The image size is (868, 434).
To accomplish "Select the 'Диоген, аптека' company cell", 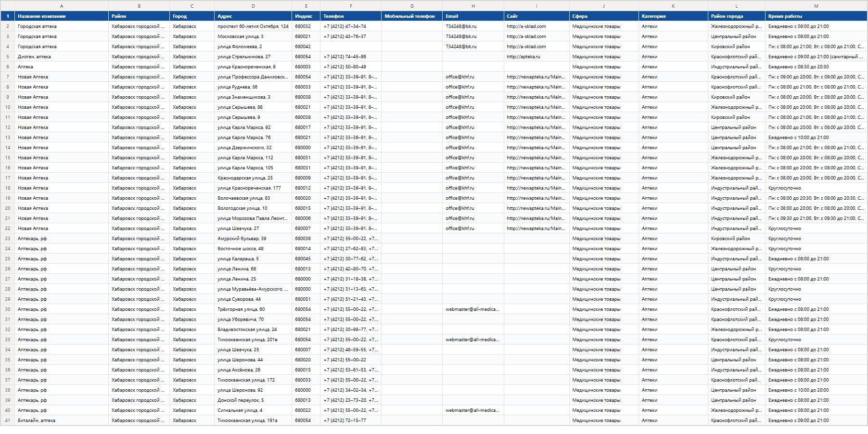I will coord(62,57).
